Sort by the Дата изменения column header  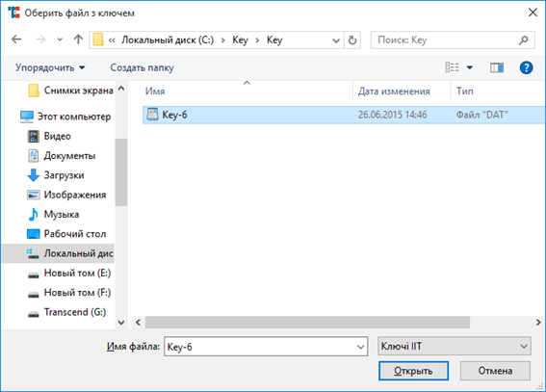(394, 91)
